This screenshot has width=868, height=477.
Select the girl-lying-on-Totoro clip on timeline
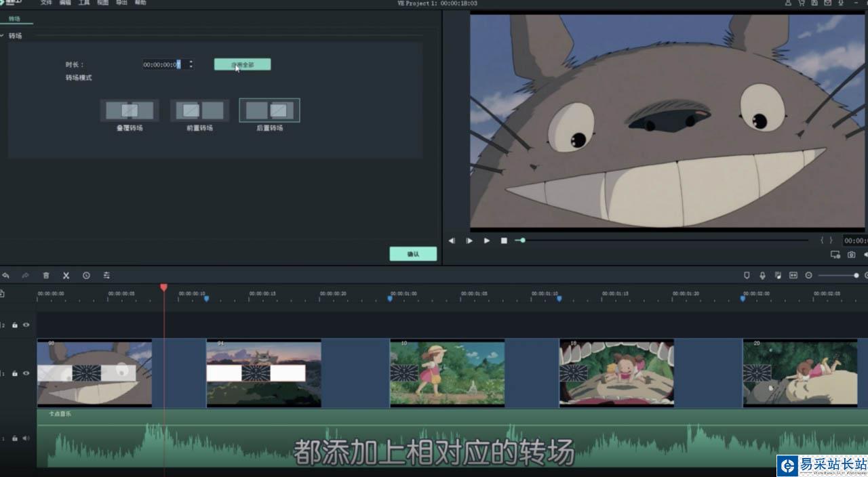click(x=800, y=373)
